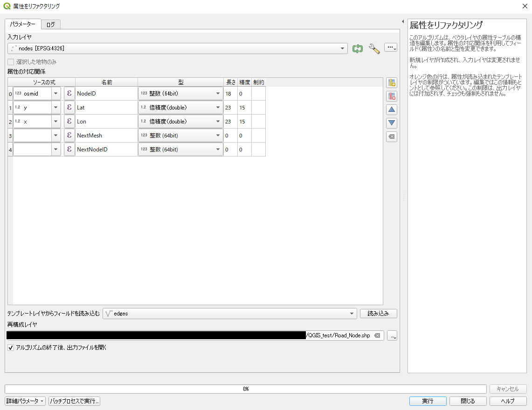
Task: Open expression editor for NodeID row
Action: 69,94
